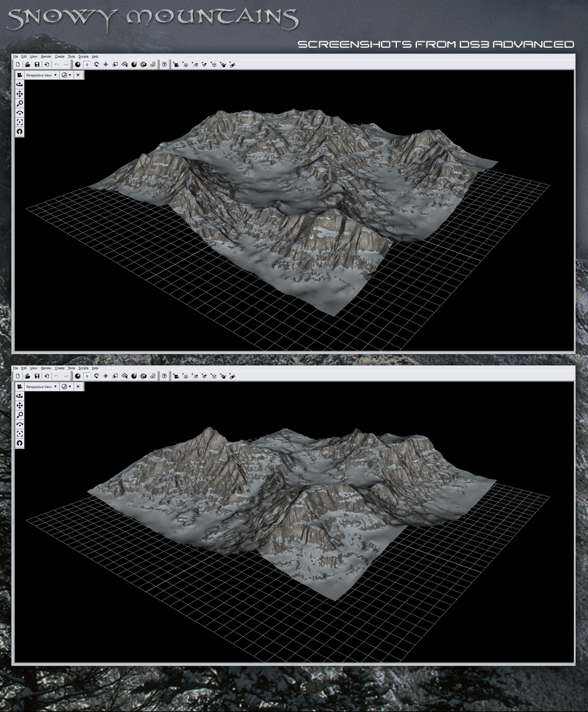This screenshot has width=588, height=712.
Task: Click Redo arrow in upper window toolbar
Action: 66,64
